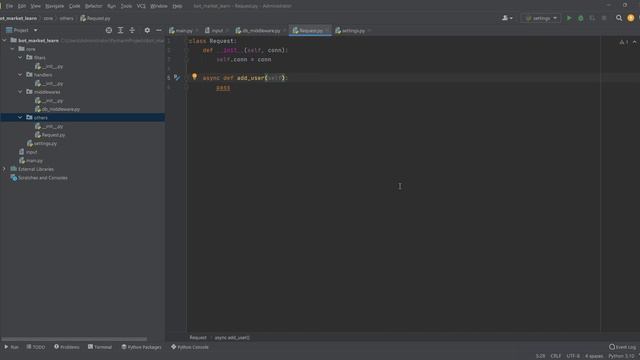
Task: Collapse the others folder
Action: tap(20, 118)
